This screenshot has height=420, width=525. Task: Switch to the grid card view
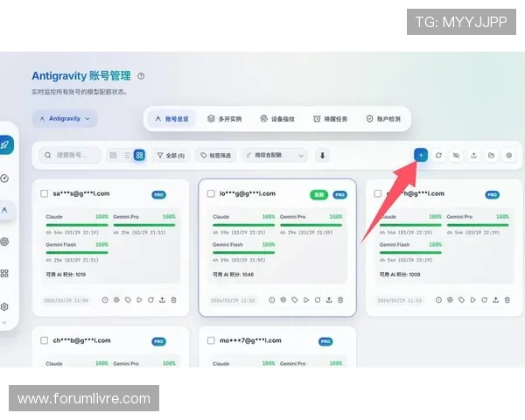pos(139,155)
